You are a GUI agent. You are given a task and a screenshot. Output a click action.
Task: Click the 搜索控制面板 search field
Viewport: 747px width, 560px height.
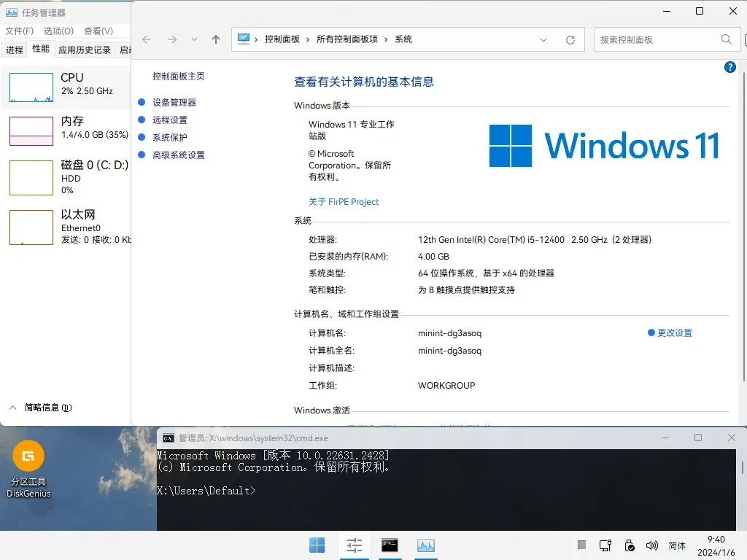coord(657,39)
